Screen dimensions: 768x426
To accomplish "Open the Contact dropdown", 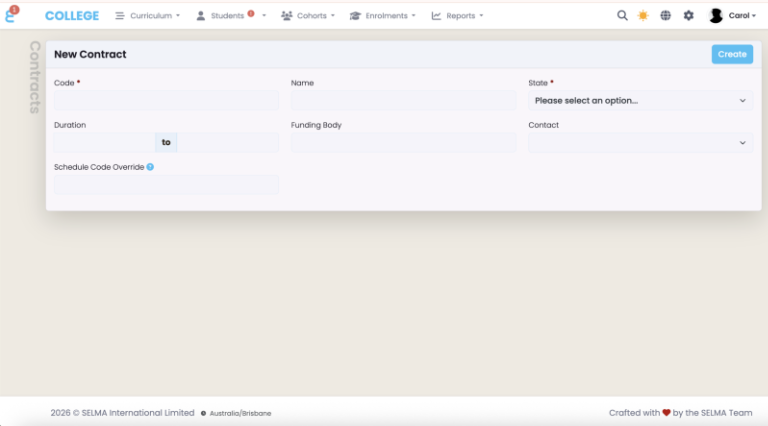I will (640, 143).
